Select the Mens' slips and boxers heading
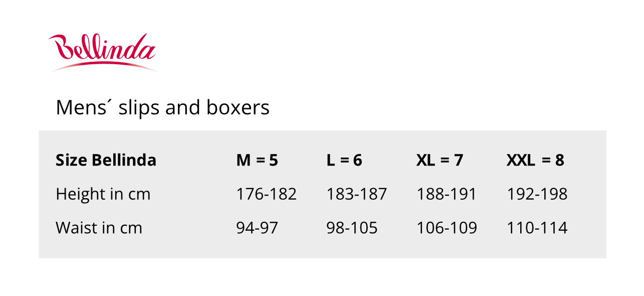The height and width of the screenshot is (296, 644). coord(163,107)
